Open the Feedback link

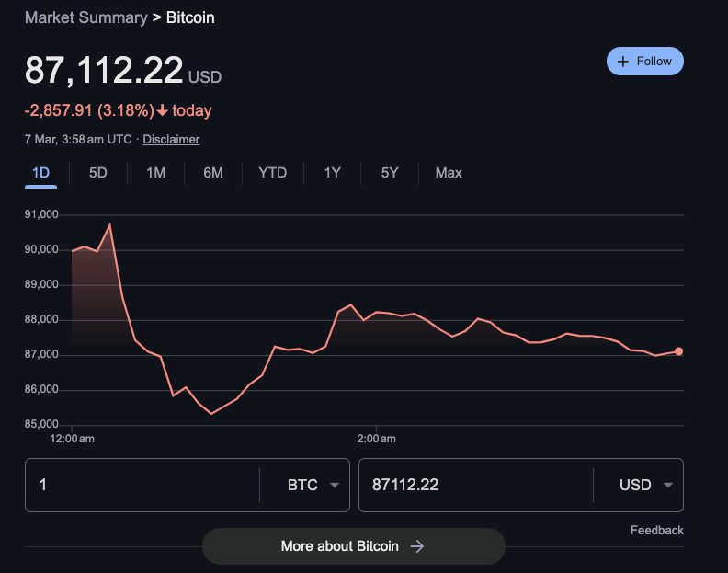tap(657, 531)
